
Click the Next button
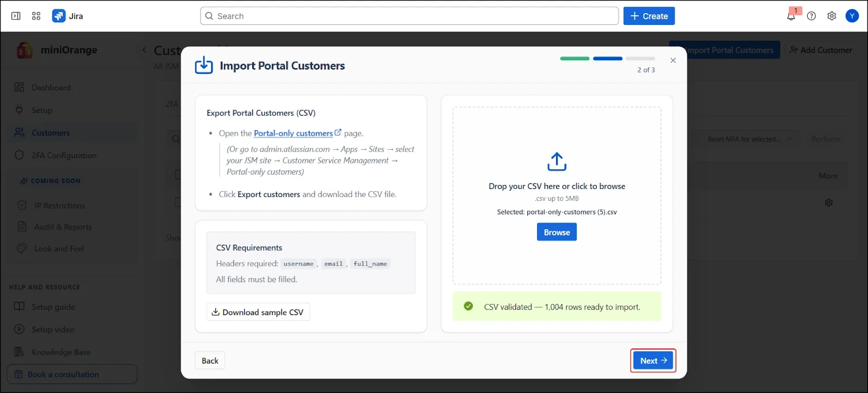pos(653,360)
